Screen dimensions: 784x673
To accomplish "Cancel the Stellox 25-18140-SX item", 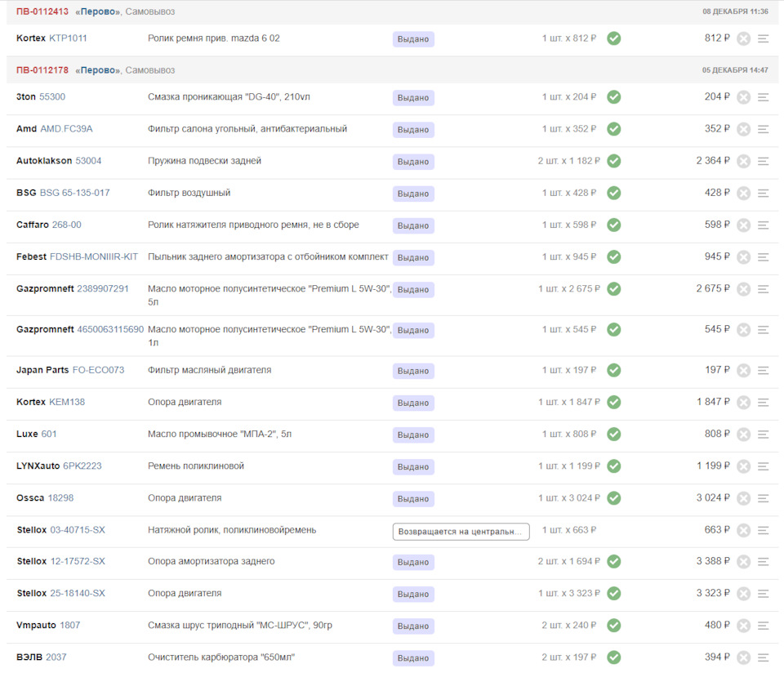I will [x=743, y=594].
